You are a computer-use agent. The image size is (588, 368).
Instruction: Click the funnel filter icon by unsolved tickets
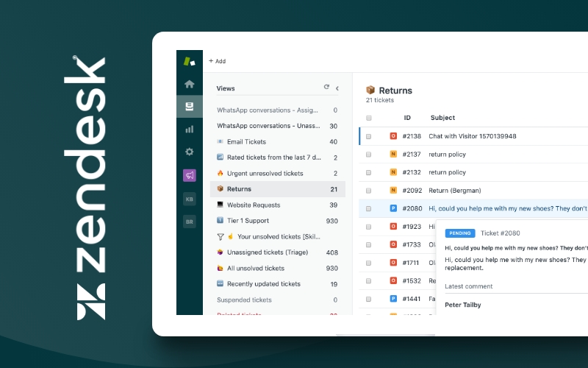(220, 236)
